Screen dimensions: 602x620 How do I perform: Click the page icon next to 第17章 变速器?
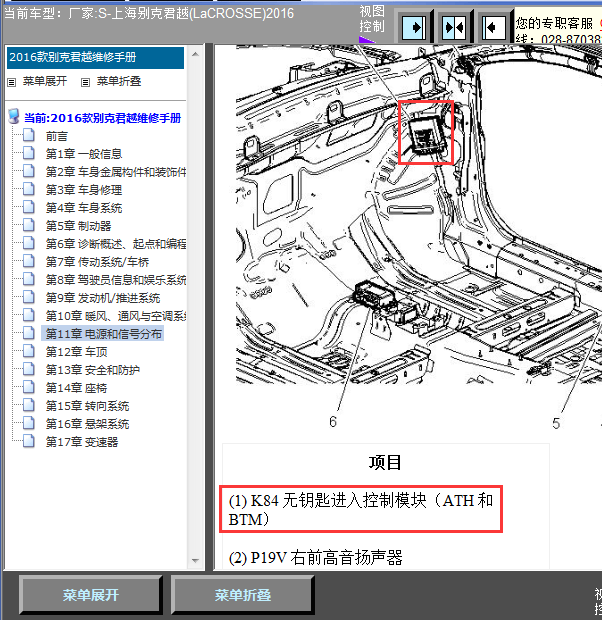click(28, 441)
